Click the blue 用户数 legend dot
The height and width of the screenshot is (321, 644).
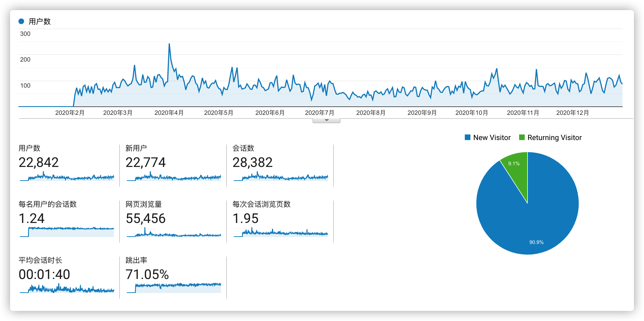click(21, 21)
